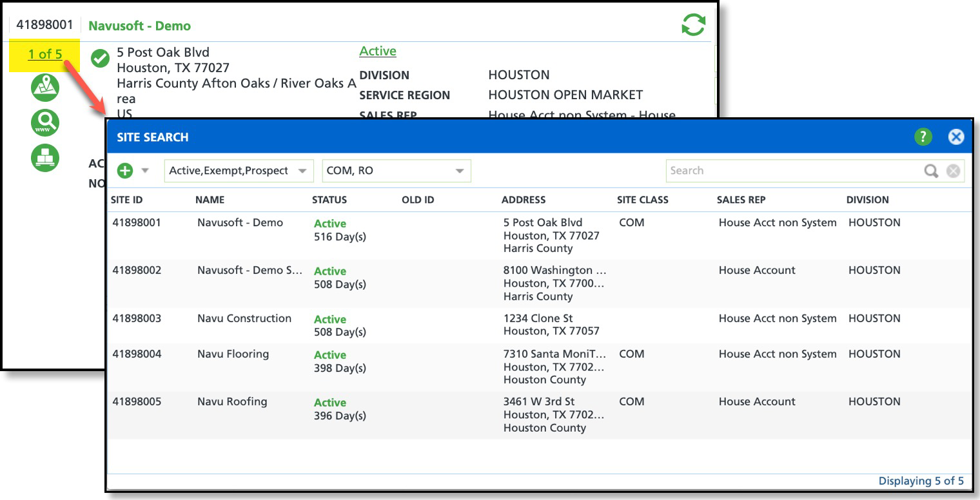This screenshot has width=980, height=500.
Task: Open the Active,Exempt,Prospect status dropdown
Action: [x=239, y=171]
